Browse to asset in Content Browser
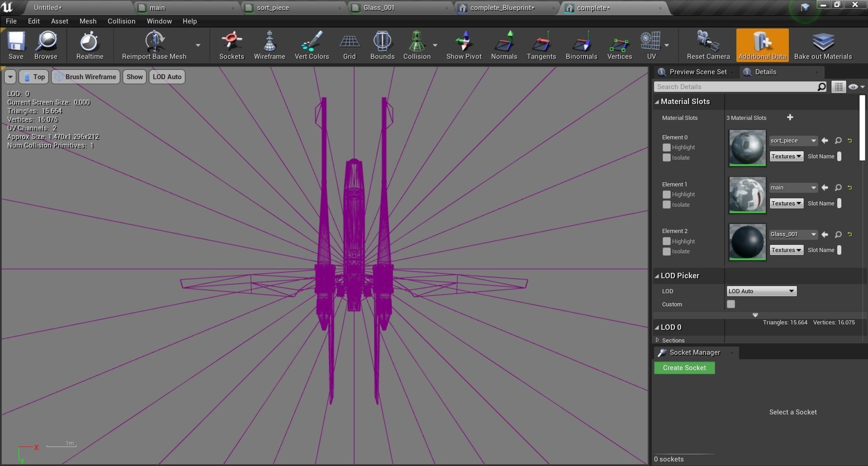Screen dimensions: 868x466 coord(46,45)
